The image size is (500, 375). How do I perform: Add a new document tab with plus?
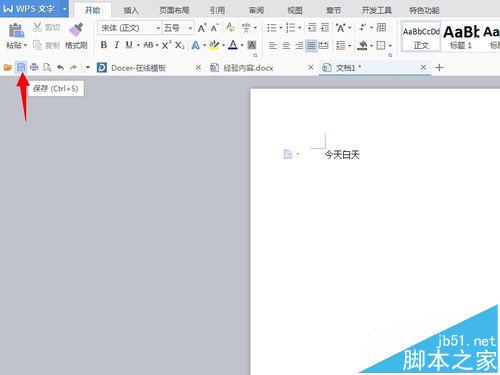click(439, 68)
